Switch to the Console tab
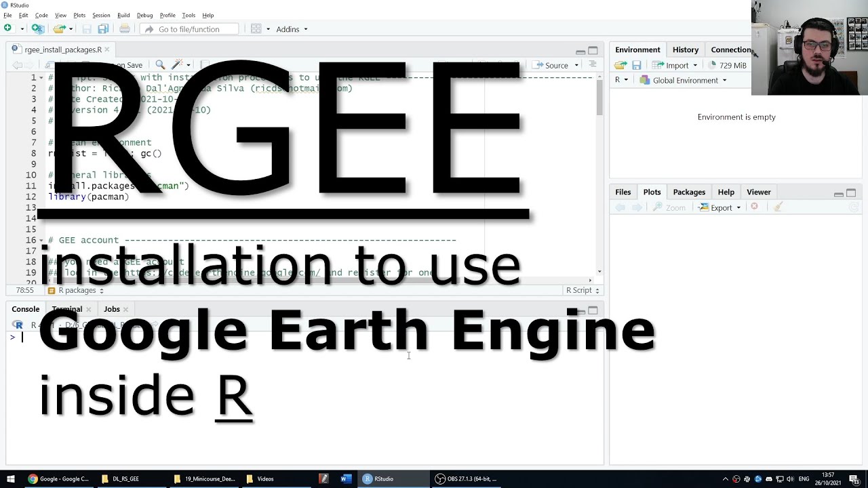Viewport: 868px width, 488px height. pos(26,309)
